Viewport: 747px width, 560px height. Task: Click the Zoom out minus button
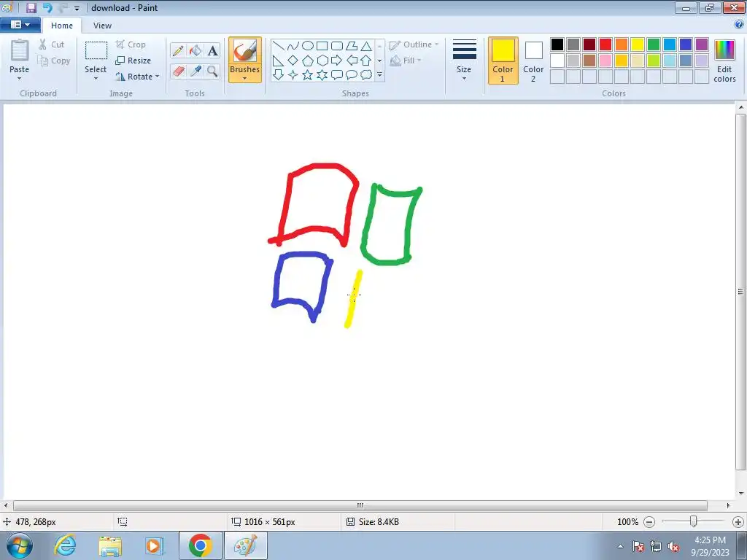pyautogui.click(x=649, y=522)
